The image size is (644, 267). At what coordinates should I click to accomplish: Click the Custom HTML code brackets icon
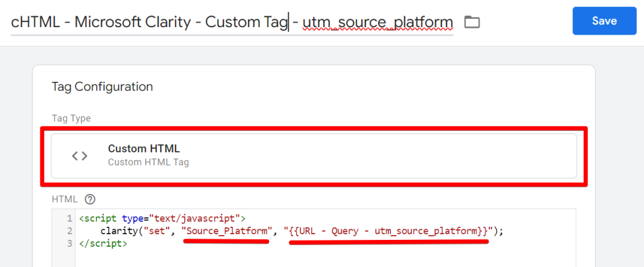coord(80,156)
